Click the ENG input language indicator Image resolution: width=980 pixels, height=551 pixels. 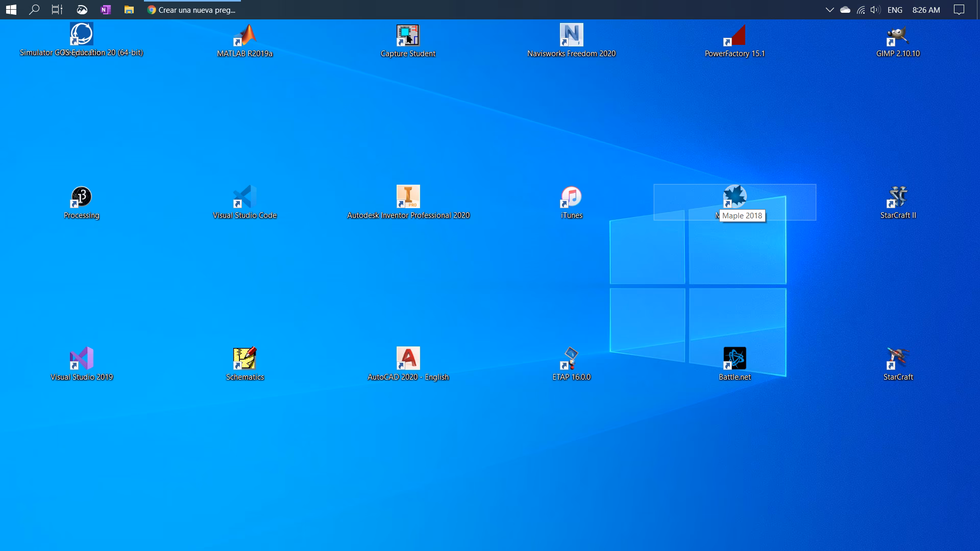tap(895, 10)
